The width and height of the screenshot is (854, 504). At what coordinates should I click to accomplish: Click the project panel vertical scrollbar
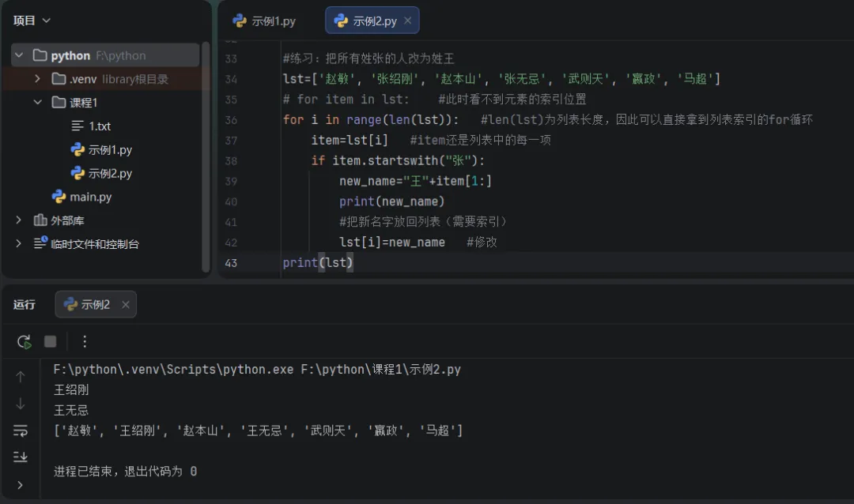pos(206,156)
